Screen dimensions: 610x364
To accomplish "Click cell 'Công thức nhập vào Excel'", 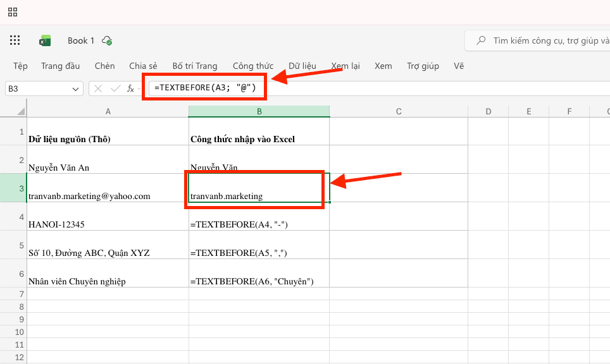I will coord(259,131).
